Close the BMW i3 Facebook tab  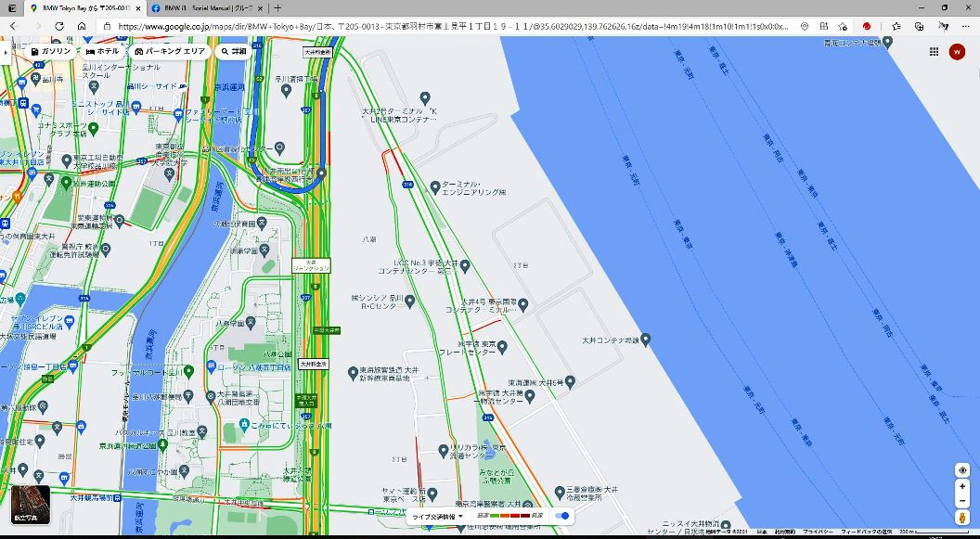pyautogui.click(x=261, y=8)
